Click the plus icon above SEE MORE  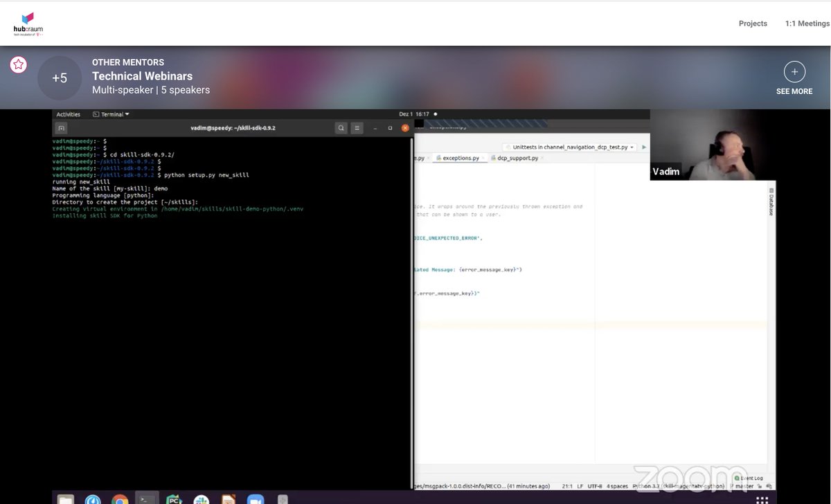tap(794, 71)
